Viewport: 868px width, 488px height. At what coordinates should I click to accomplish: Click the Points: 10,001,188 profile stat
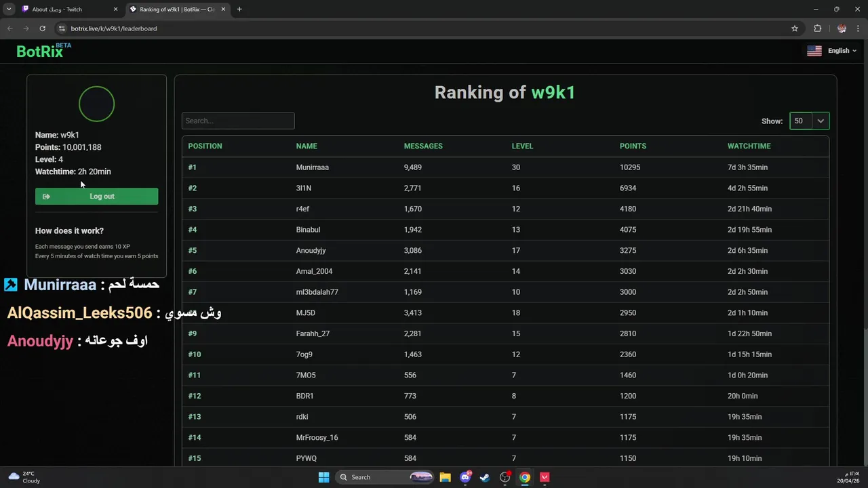[x=68, y=147]
